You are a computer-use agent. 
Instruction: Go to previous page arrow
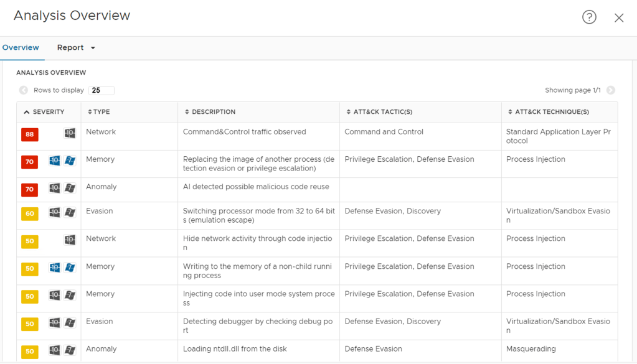point(24,90)
